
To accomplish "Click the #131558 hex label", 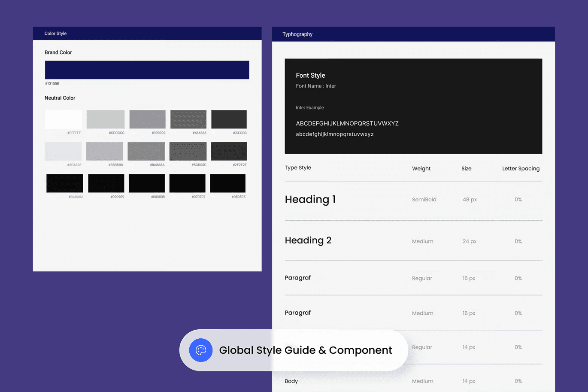I will pyautogui.click(x=52, y=84).
